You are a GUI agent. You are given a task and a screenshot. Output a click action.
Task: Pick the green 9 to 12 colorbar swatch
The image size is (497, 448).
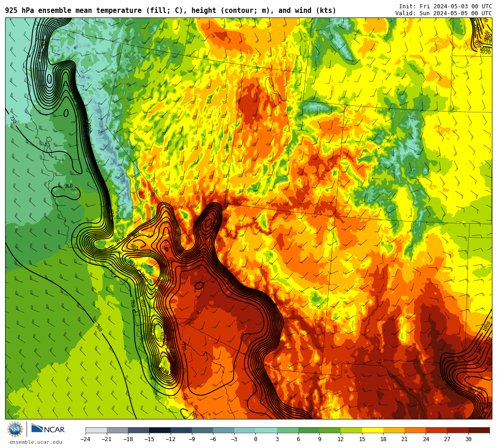(x=330, y=430)
